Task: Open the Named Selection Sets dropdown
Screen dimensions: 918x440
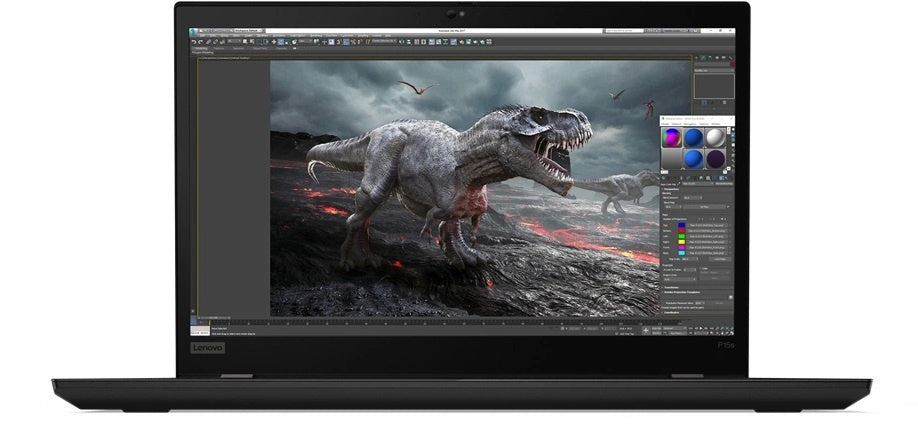Action: pos(384,42)
